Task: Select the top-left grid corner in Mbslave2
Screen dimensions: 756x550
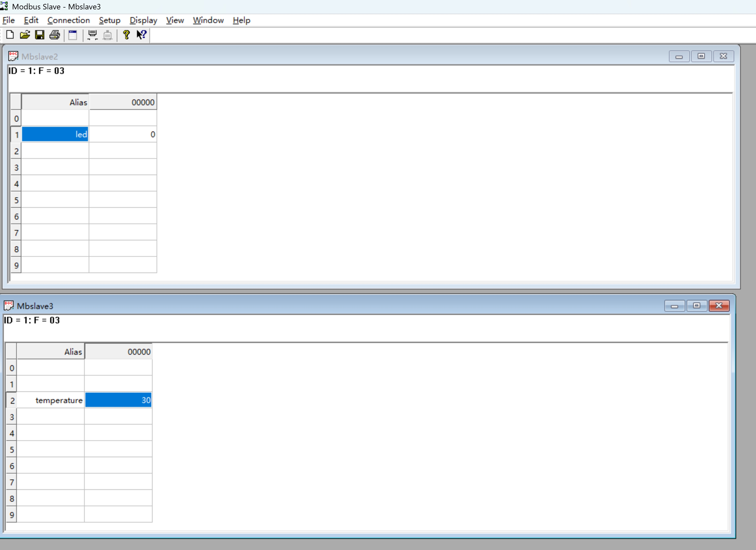Action: 16,102
